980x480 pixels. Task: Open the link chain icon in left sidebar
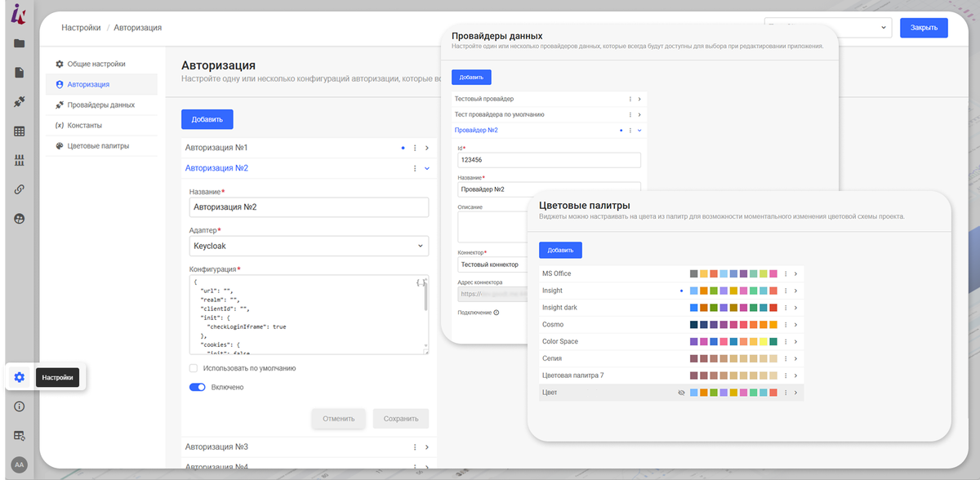[x=20, y=189]
